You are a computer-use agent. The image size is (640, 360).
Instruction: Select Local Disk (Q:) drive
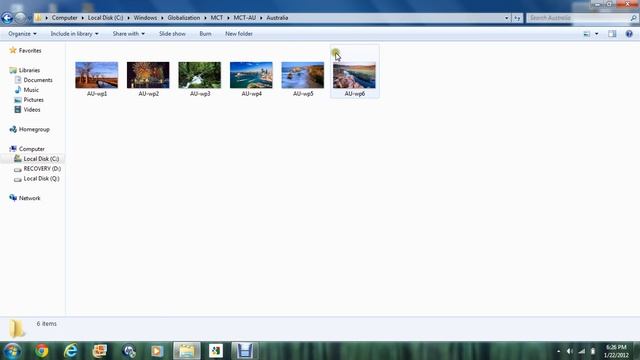tap(41, 178)
